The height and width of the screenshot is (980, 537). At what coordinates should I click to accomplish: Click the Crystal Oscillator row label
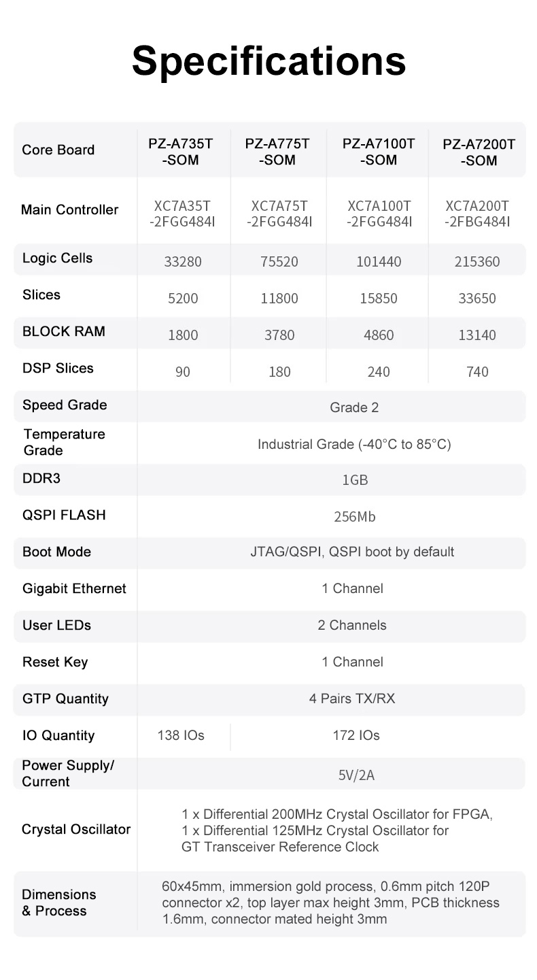pos(76,829)
